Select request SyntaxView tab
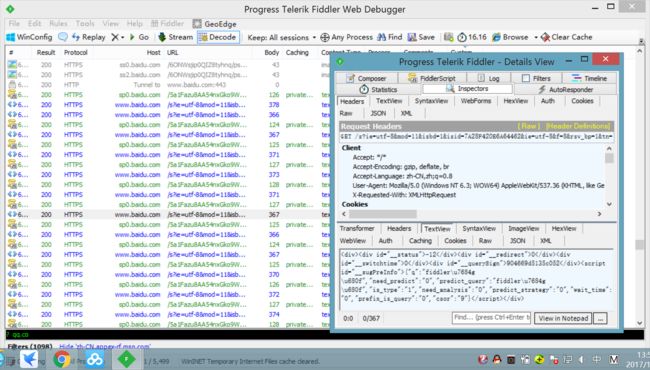Image resolution: width=650 pixels, height=370 pixels. (x=431, y=101)
